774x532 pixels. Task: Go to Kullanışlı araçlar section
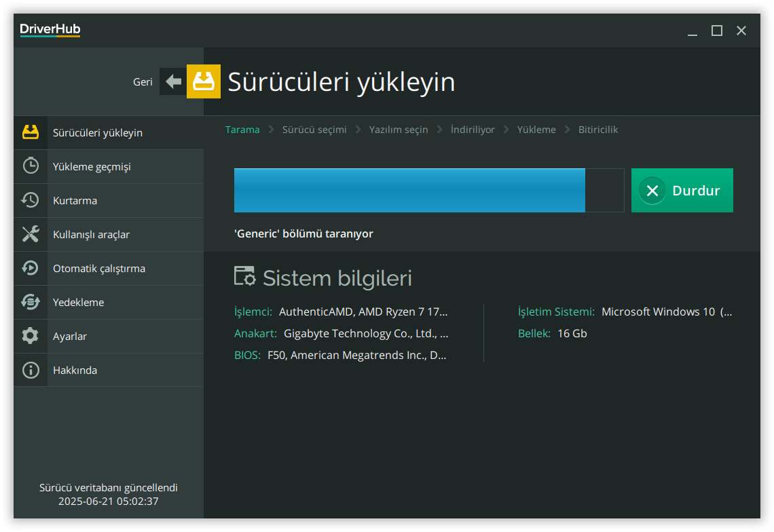tap(109, 234)
